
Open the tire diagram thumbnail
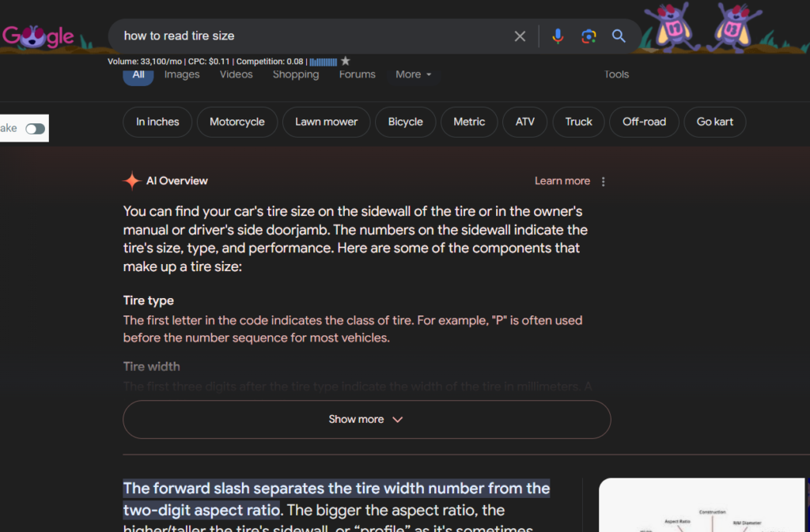702,505
